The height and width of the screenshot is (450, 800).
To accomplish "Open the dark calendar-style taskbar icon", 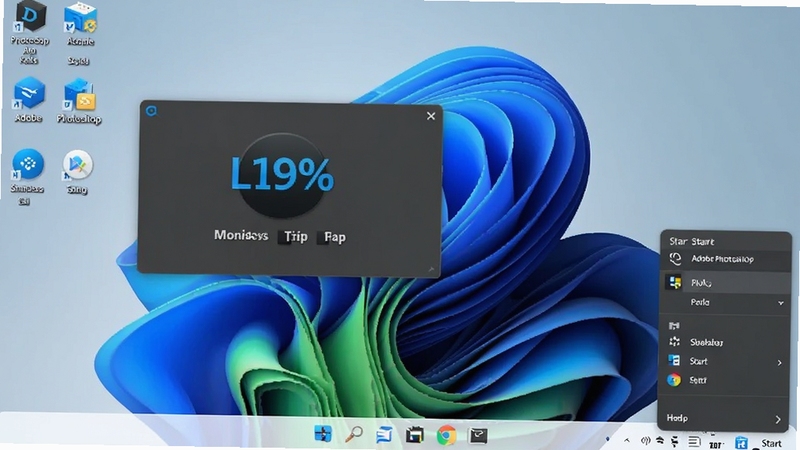I will (415, 435).
